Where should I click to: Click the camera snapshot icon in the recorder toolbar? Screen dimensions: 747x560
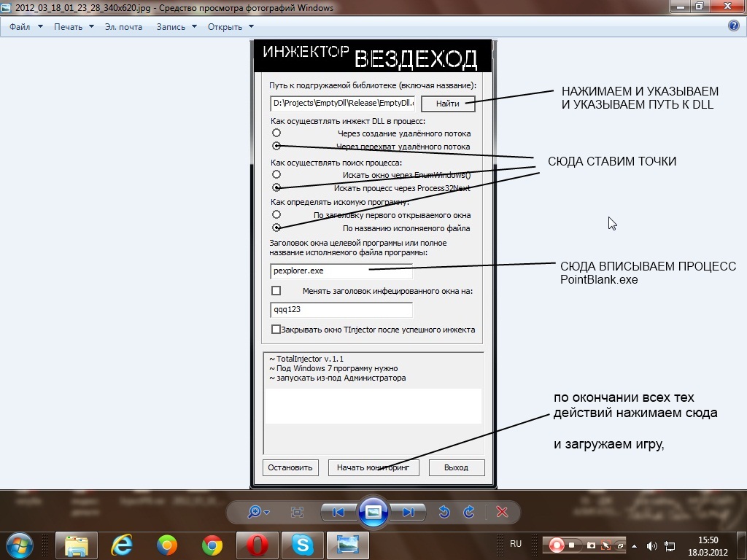tap(591, 545)
